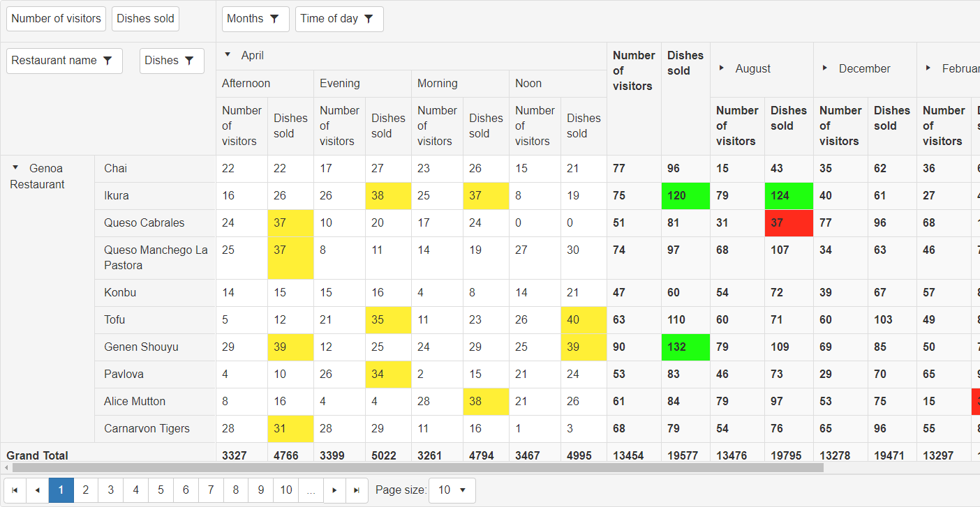
Task: Go to page 5
Action: (x=161, y=490)
